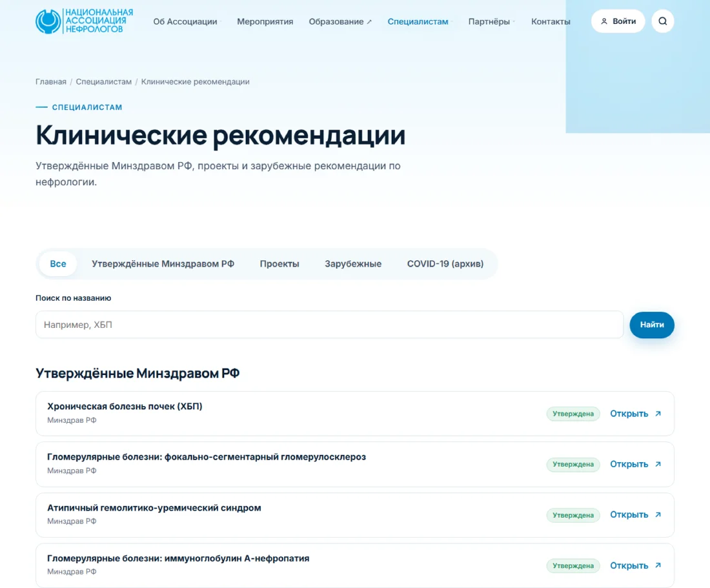Click Утверждена badge in А-нефропатия row
Viewport: 710px width, 588px height.
tap(573, 566)
